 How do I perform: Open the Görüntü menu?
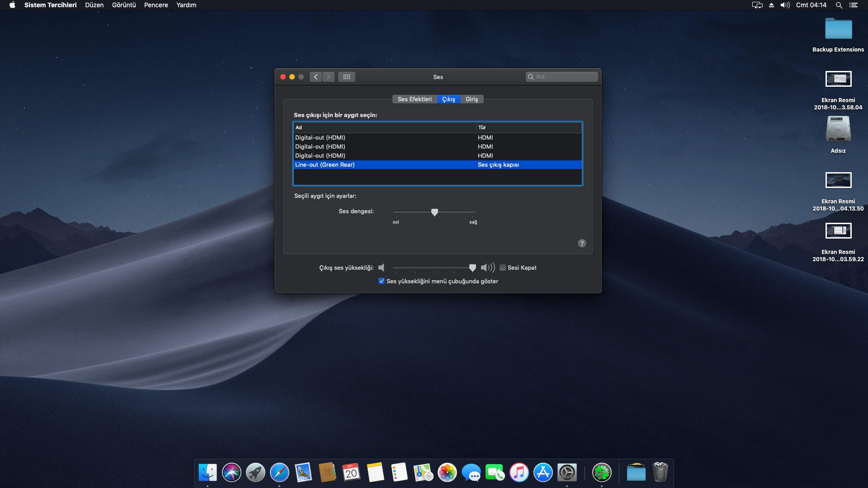coord(124,5)
